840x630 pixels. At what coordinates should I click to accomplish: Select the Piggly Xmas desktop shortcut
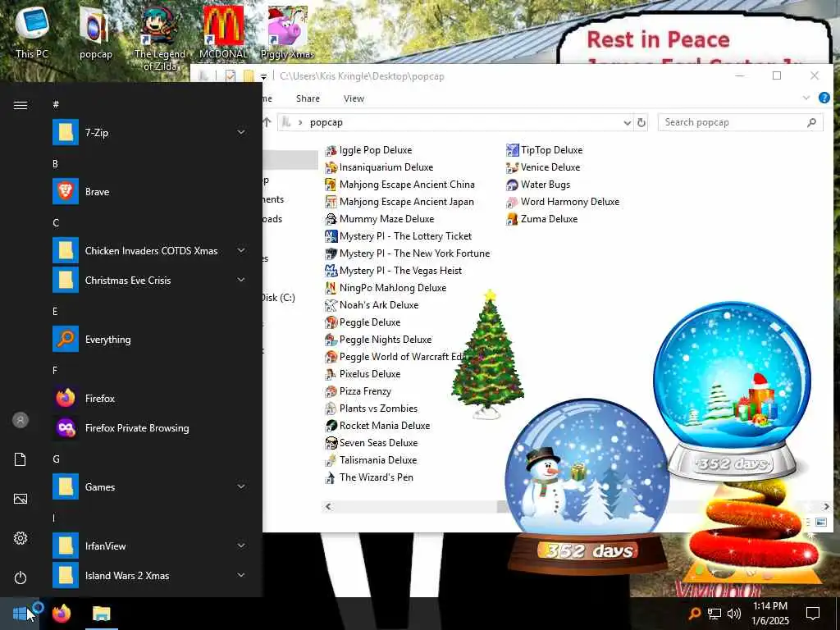(287, 33)
